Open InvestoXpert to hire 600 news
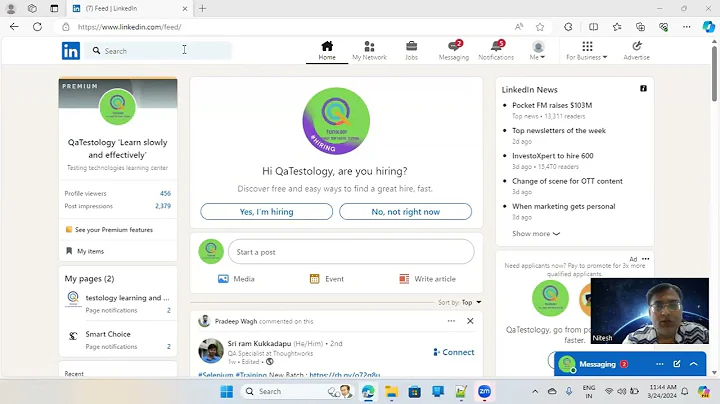Screen dimensions: 720x404 click(x=552, y=156)
